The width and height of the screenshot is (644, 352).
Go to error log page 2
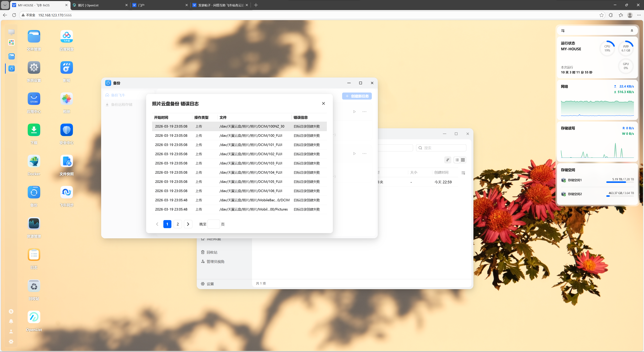coord(178,224)
